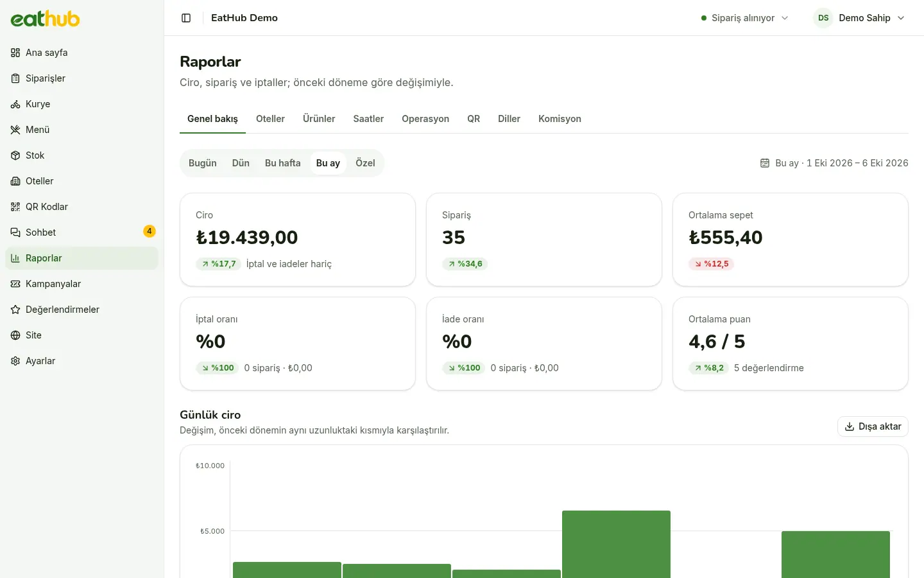Screen dimensions: 924x578
Task: Pick the Özel custom period
Action: [365, 163]
